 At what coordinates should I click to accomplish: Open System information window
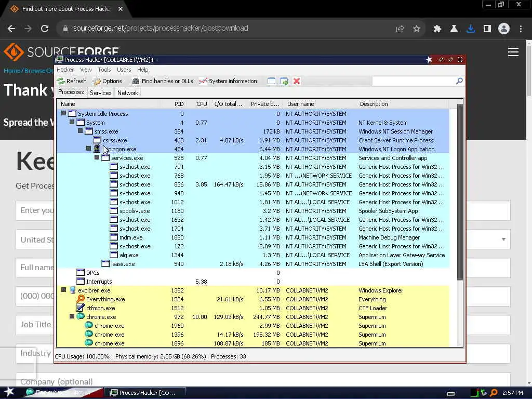[228, 81]
